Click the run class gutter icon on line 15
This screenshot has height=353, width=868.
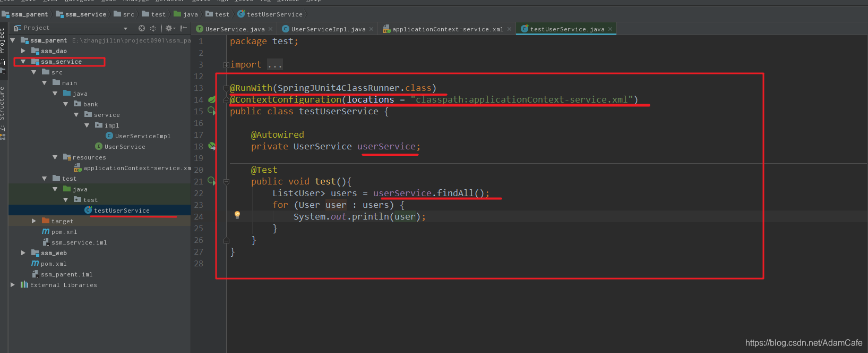[212, 111]
